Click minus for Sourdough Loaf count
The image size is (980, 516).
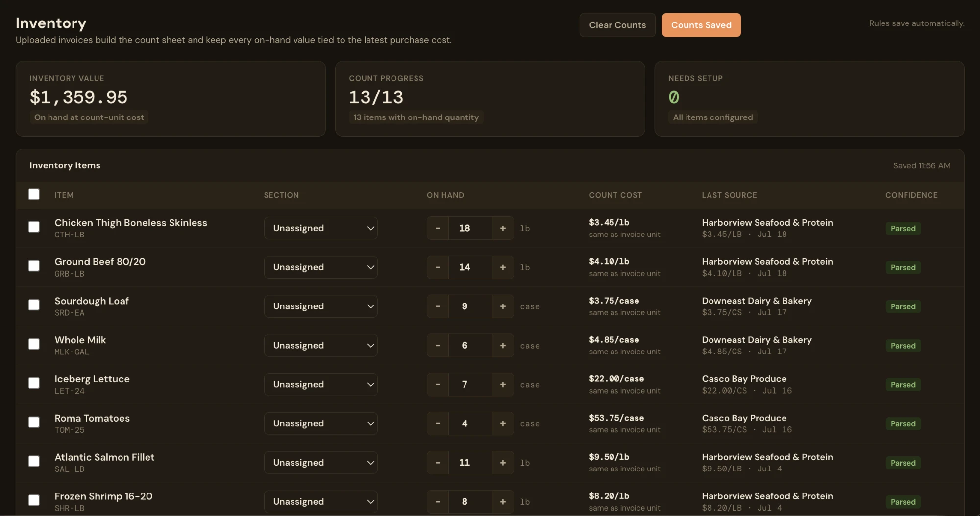pos(438,306)
